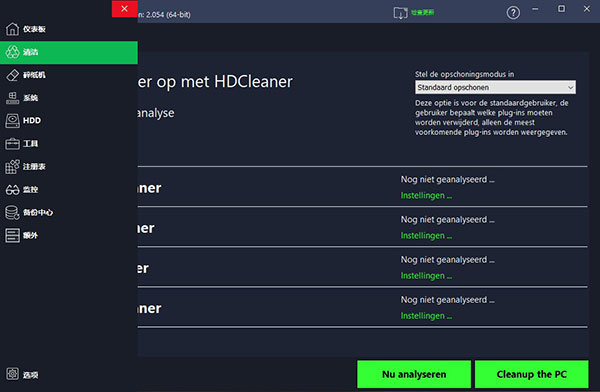
Task: Open the 选项 options gear item
Action: [22, 375]
